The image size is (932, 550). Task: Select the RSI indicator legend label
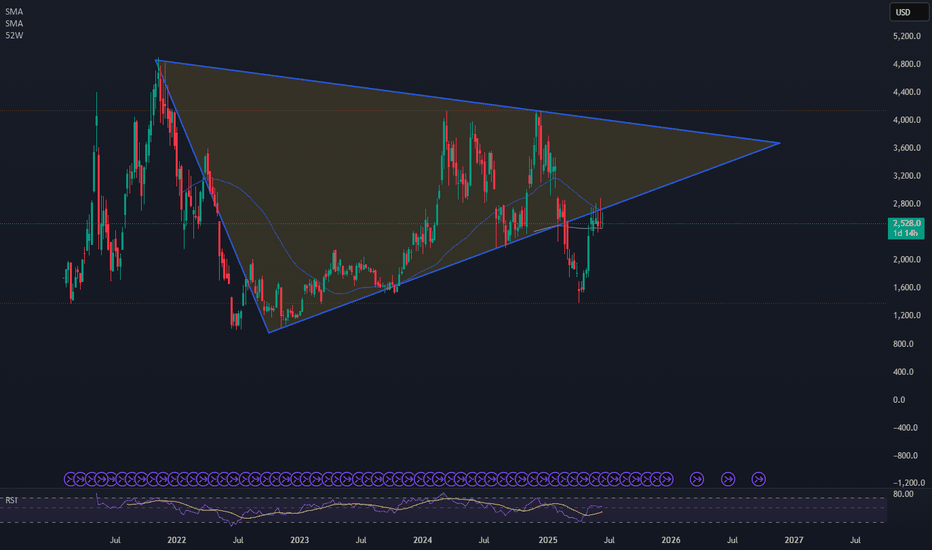pyautogui.click(x=11, y=501)
